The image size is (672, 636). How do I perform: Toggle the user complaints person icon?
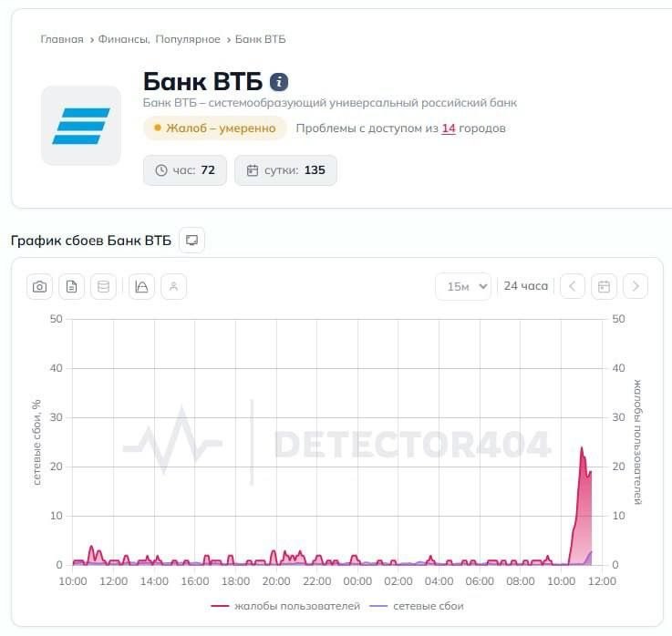173,286
